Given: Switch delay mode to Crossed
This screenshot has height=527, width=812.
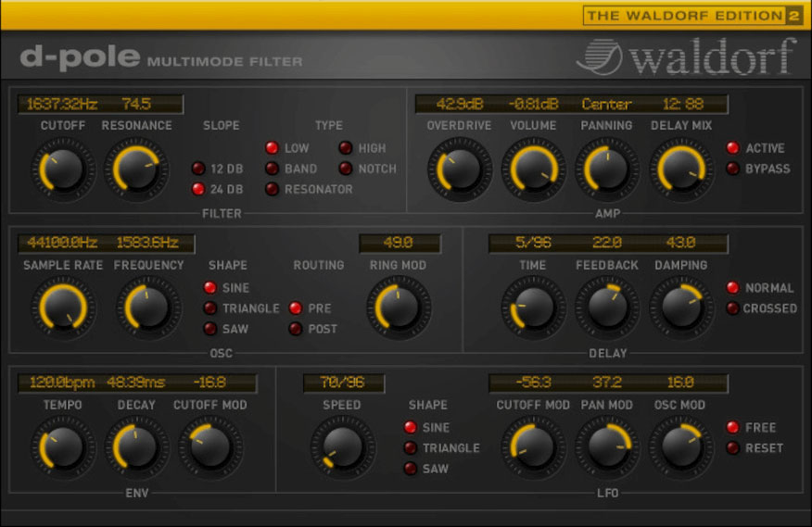Looking at the screenshot, I should [732, 308].
